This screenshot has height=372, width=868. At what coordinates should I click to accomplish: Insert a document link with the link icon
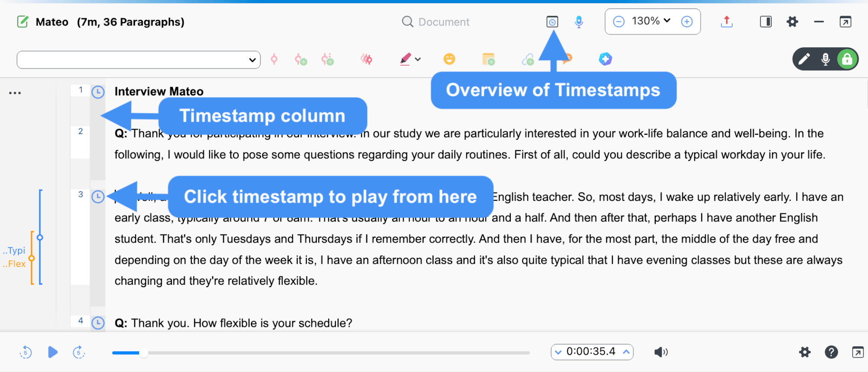click(x=528, y=59)
